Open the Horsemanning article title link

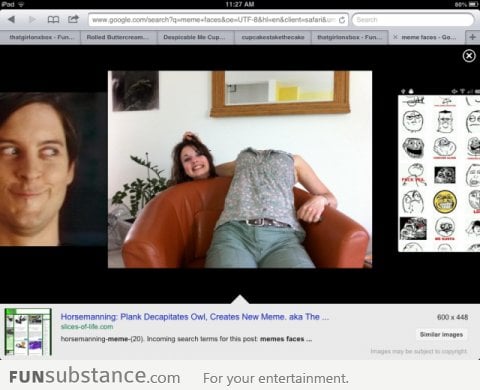(x=195, y=317)
